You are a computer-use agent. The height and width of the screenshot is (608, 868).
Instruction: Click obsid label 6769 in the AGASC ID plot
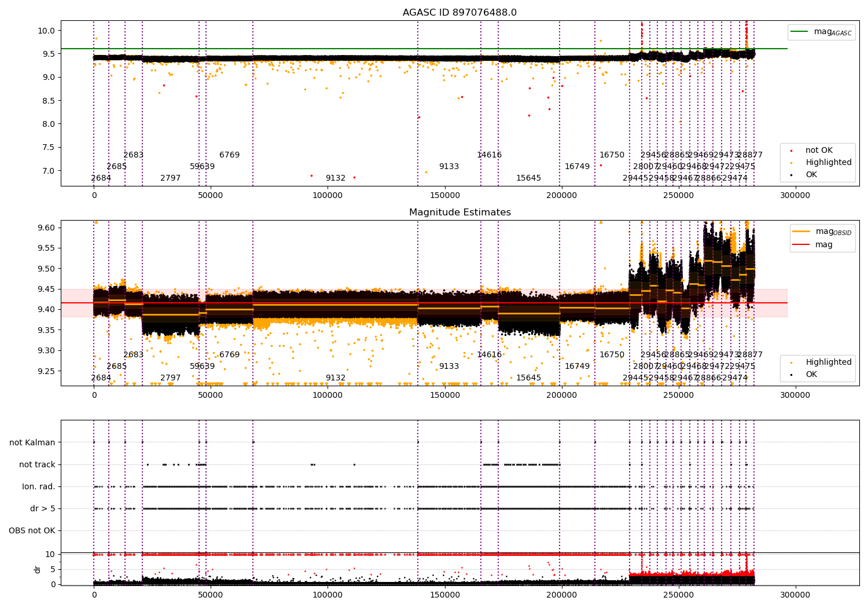tap(229, 155)
